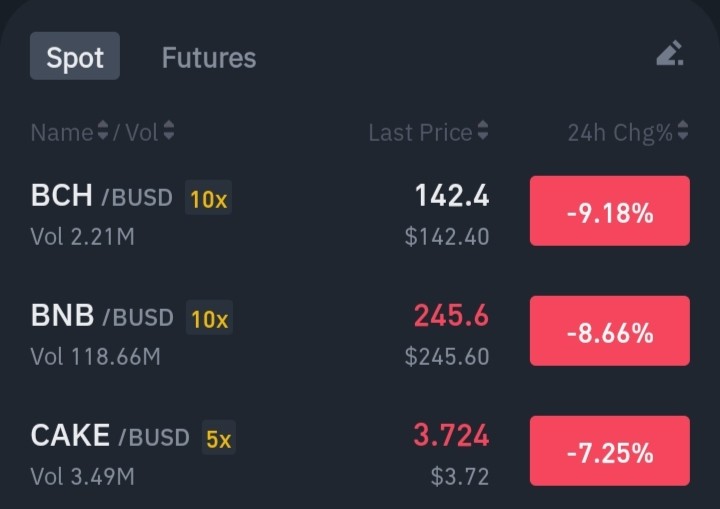Sort by Last Price arrow icon
The width and height of the screenshot is (720, 509).
(482, 130)
